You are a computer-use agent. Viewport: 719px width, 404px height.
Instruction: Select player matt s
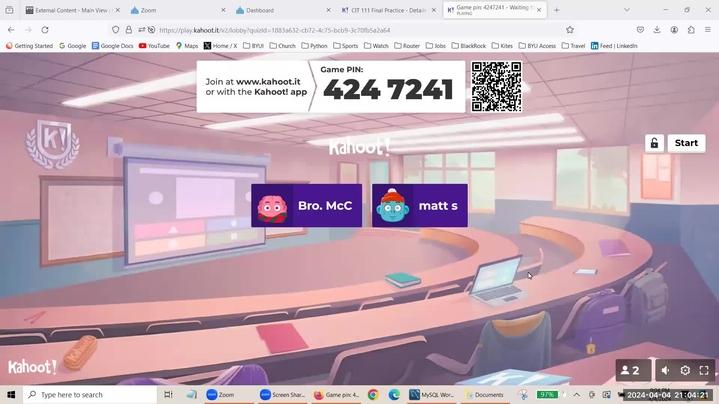[419, 206]
